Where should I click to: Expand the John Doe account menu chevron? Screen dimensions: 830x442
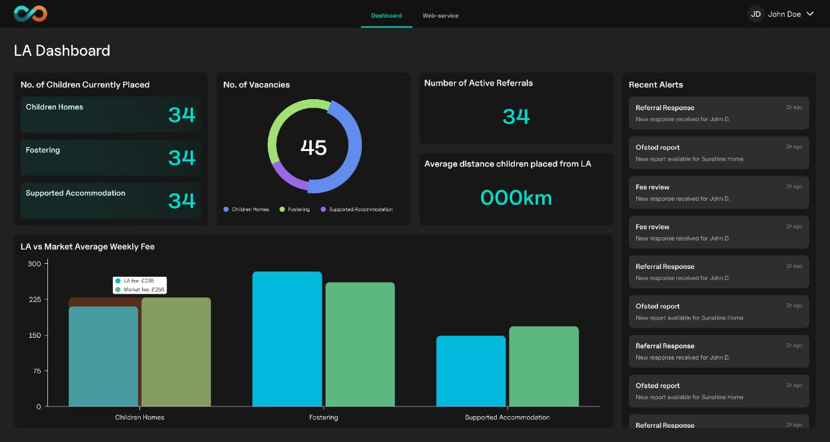coord(810,14)
